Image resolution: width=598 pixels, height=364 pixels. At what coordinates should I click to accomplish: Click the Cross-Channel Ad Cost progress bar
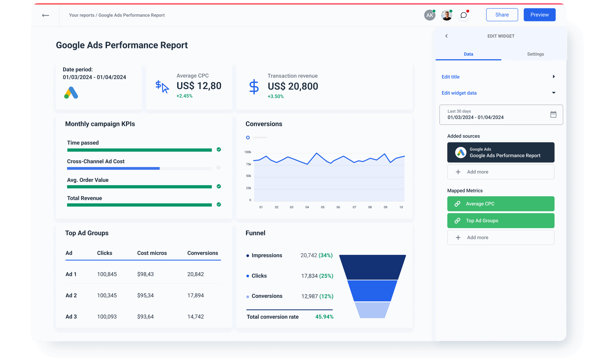(x=113, y=168)
